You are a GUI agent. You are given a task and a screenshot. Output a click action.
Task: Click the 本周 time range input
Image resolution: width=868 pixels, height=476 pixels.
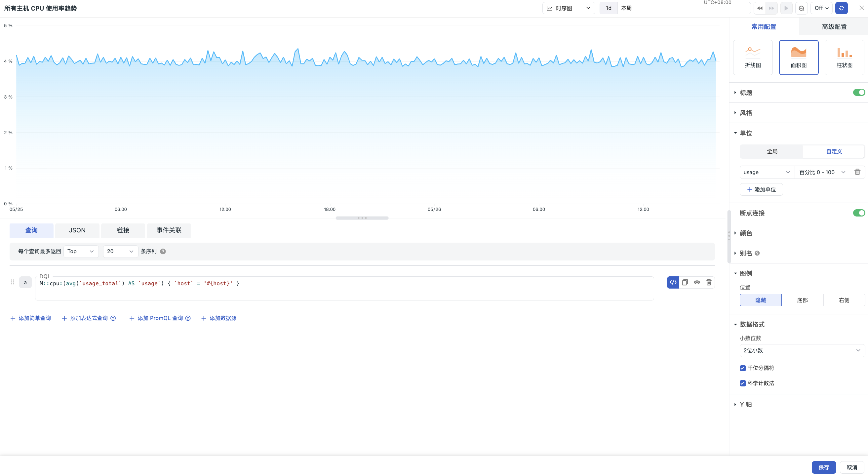tap(683, 8)
